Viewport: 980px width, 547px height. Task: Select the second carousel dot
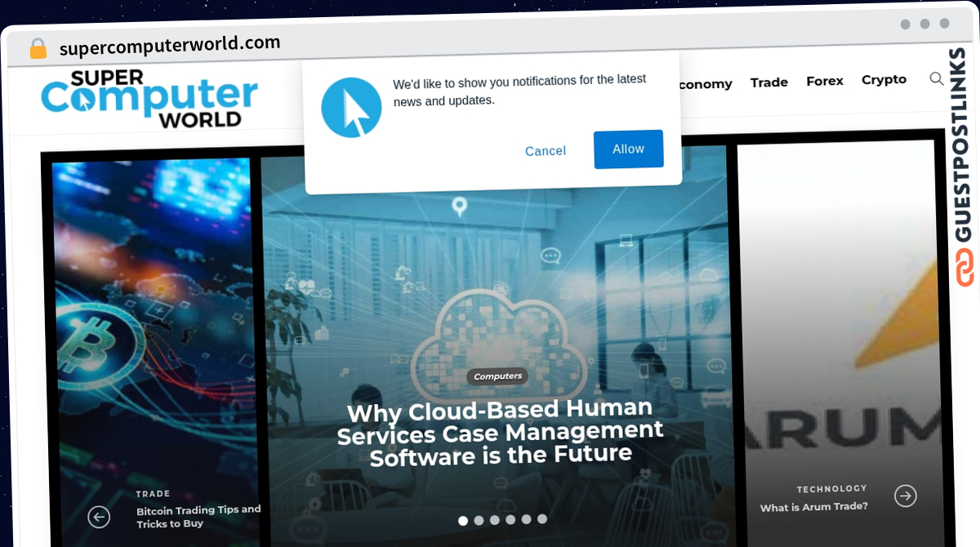[x=479, y=520]
